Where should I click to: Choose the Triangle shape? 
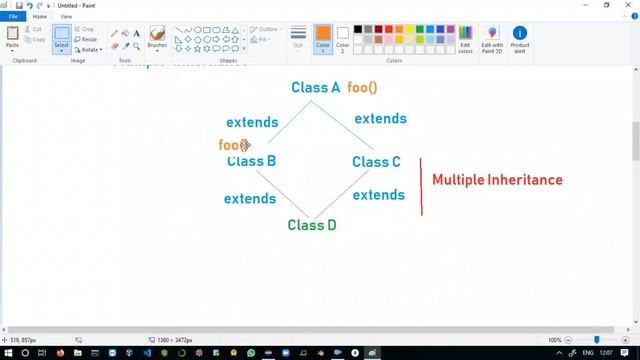coord(236,30)
